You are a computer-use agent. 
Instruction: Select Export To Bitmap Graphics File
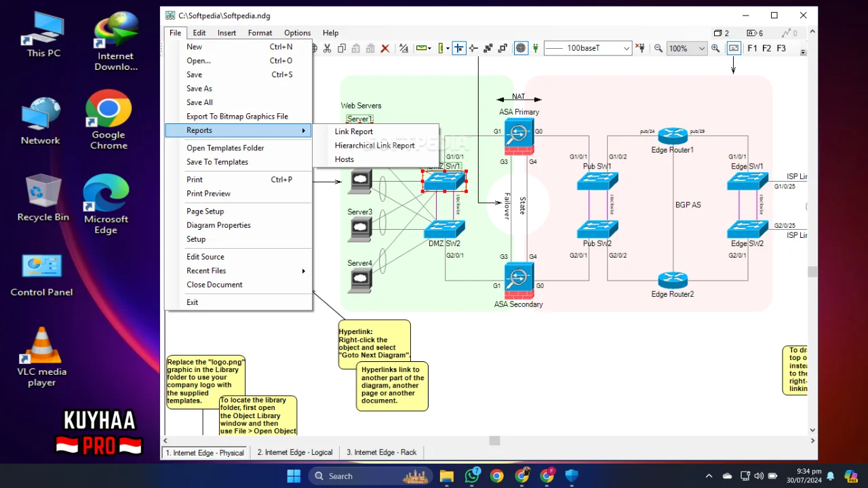(237, 117)
